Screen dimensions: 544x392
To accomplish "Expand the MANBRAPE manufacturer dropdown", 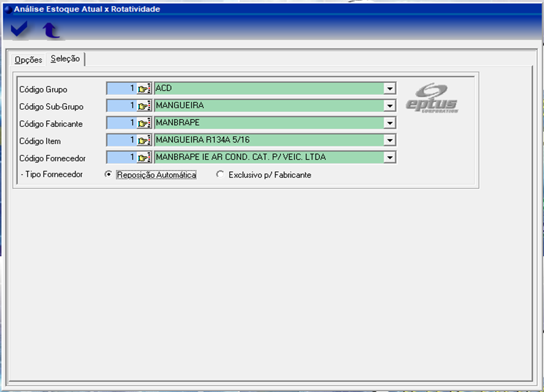I will [389, 123].
